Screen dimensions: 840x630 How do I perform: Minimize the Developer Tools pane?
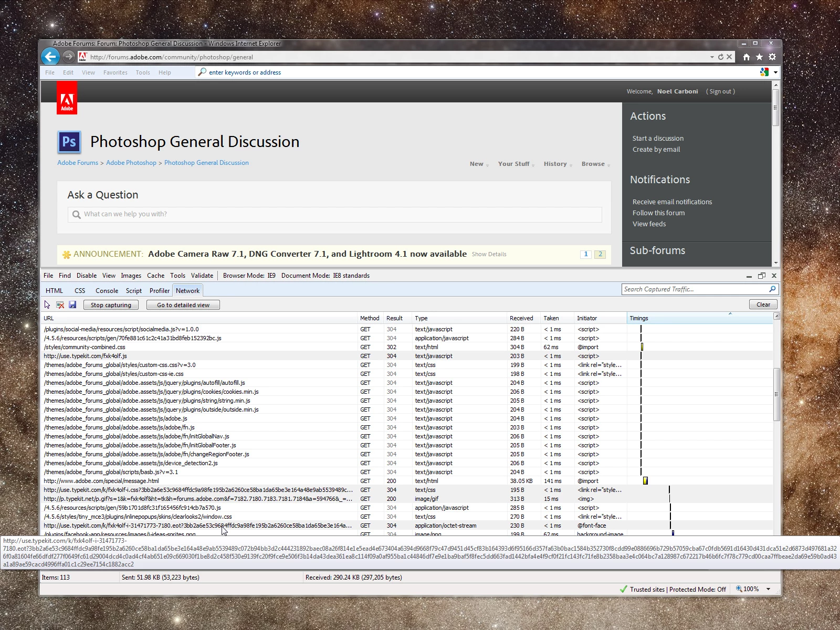pyautogui.click(x=749, y=276)
